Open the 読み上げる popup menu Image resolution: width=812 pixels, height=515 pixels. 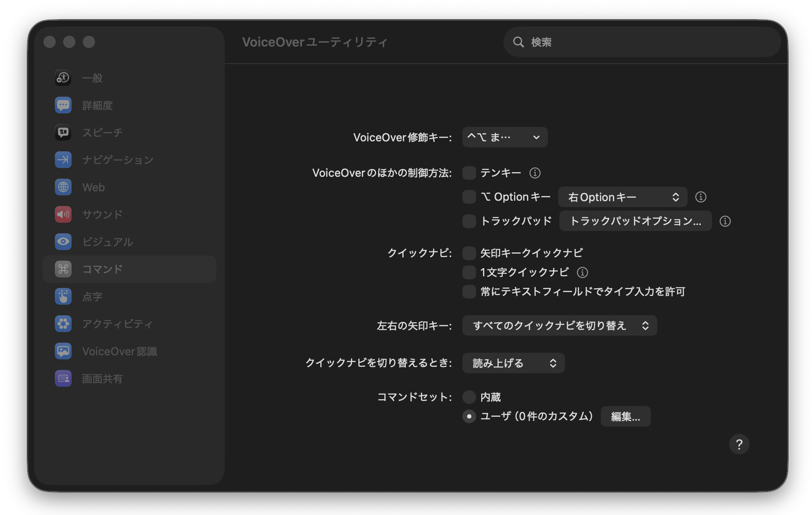513,363
